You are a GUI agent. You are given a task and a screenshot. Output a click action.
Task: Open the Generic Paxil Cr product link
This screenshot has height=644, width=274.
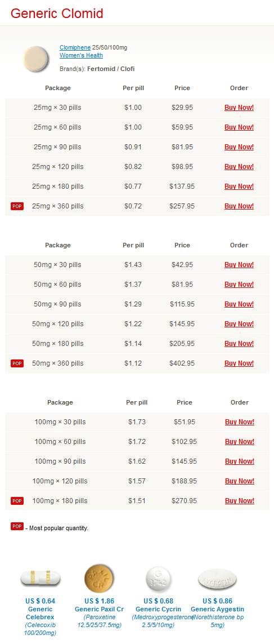click(x=99, y=610)
